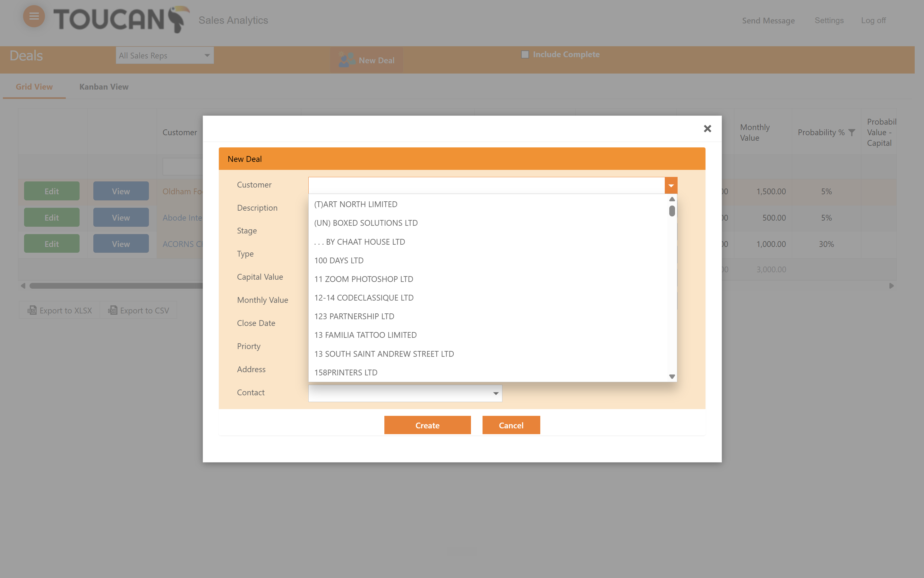Switch to Kanban View tab

[x=104, y=87]
